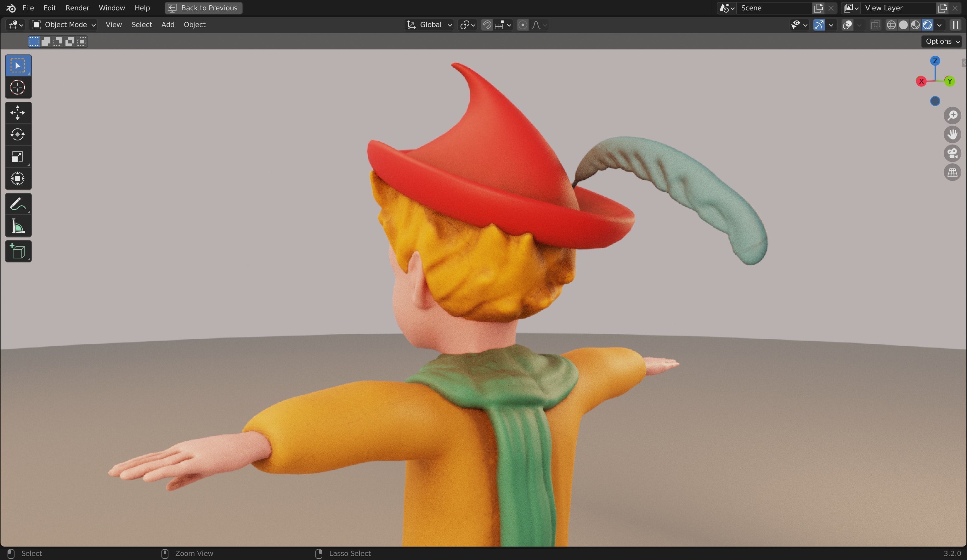
Task: Set selection mode to Extend
Action: click(46, 42)
